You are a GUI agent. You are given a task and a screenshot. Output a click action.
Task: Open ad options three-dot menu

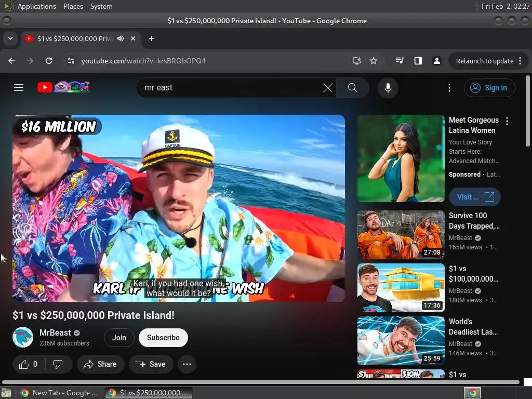(x=507, y=121)
